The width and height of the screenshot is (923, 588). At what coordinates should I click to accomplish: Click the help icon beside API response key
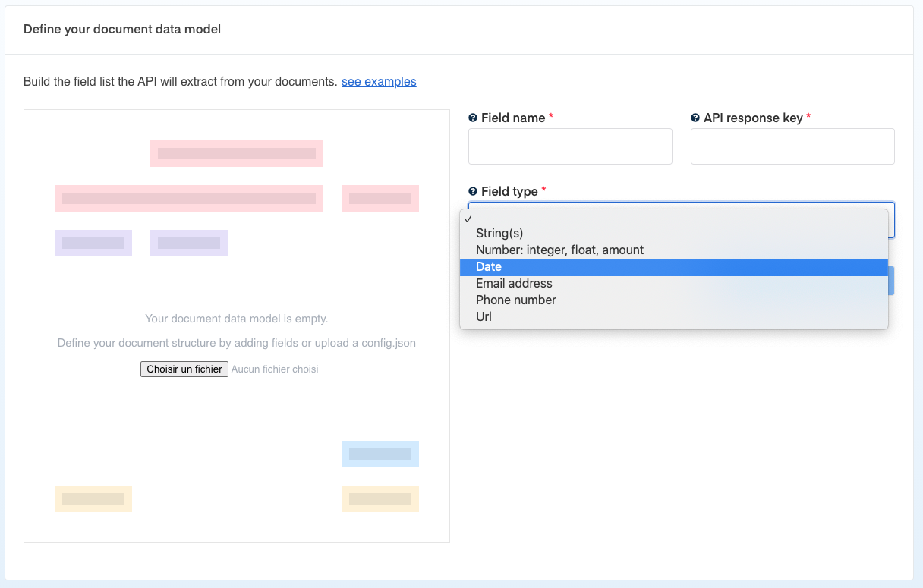tap(695, 118)
